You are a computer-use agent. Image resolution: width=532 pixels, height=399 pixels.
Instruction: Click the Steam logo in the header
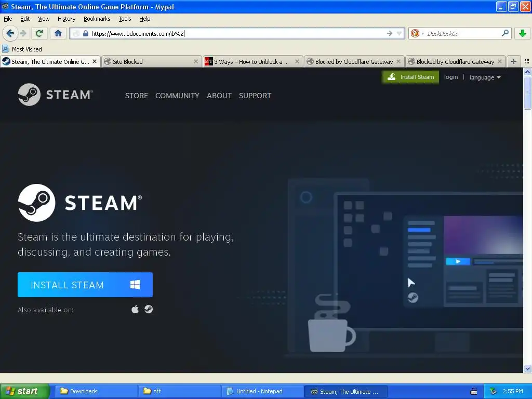click(x=55, y=95)
